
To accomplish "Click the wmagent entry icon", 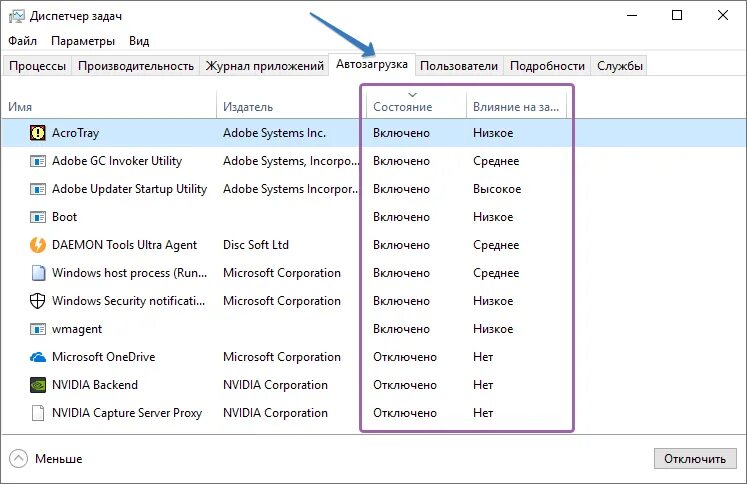I will click(x=38, y=329).
